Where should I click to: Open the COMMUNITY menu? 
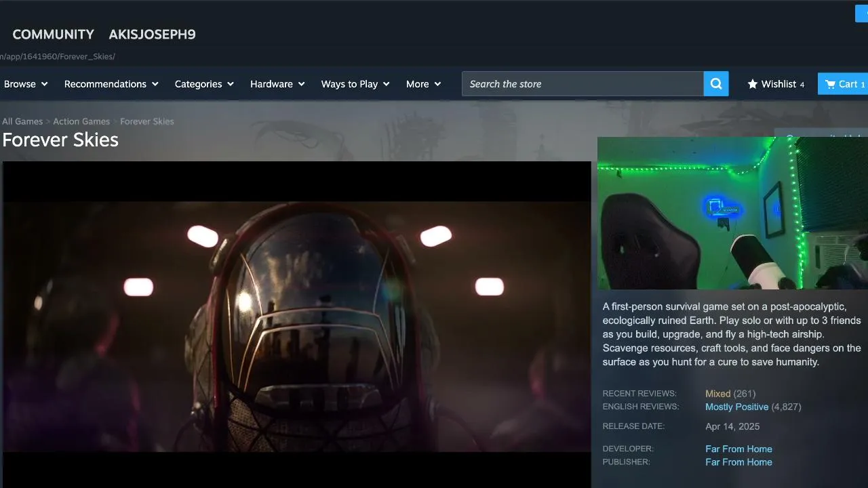point(53,35)
